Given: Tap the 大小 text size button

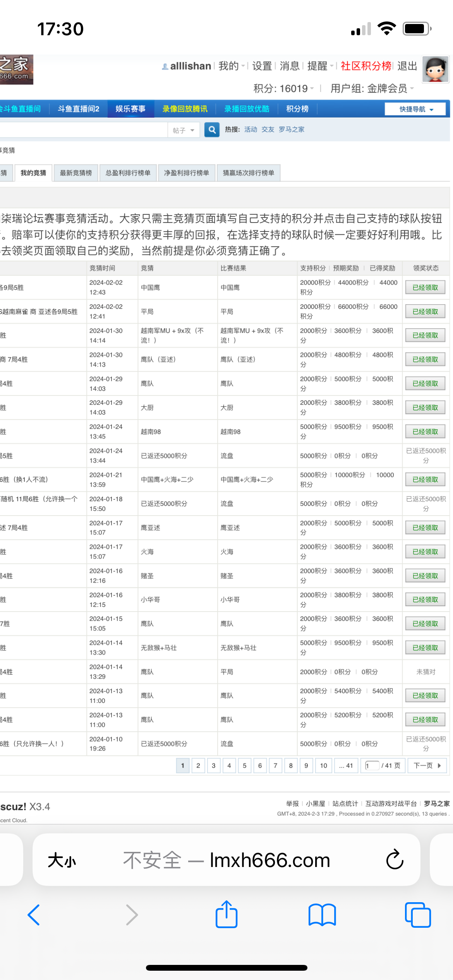Looking at the screenshot, I should point(62,860).
